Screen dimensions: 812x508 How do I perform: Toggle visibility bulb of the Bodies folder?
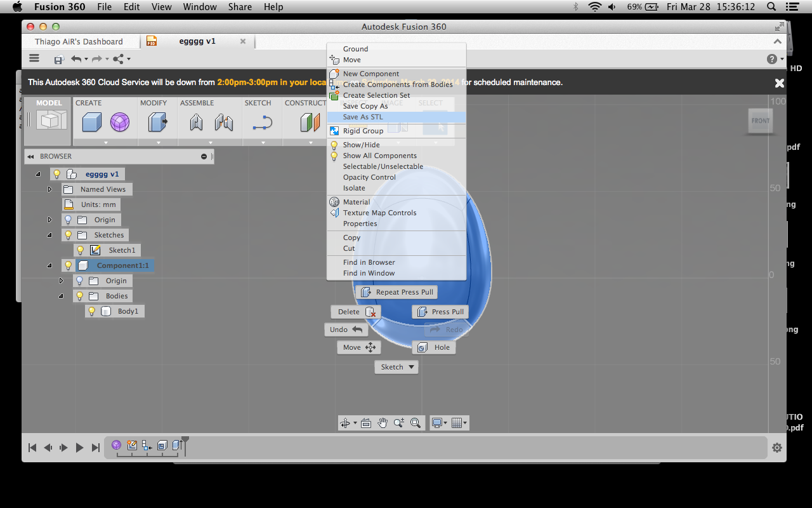pyautogui.click(x=79, y=296)
